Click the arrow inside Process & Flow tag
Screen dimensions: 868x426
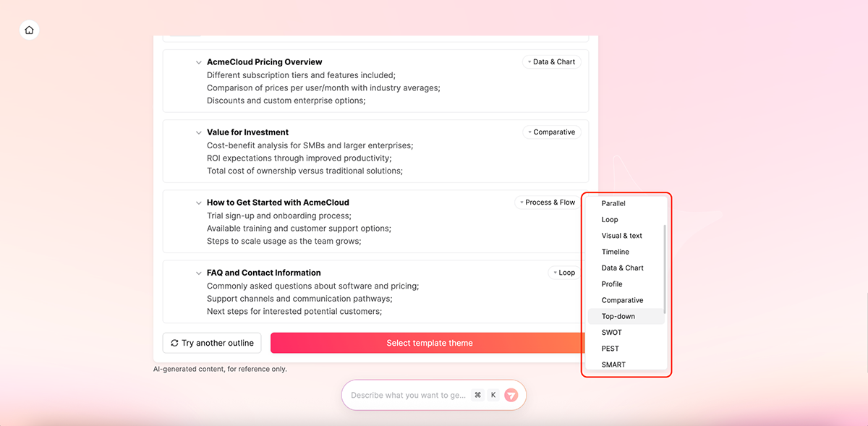[x=522, y=203]
